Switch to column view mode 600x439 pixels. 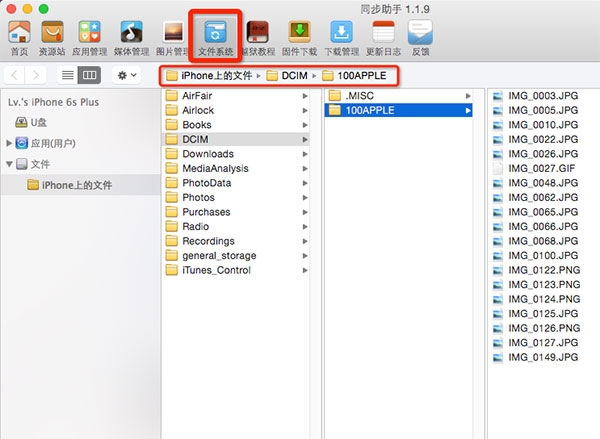tap(90, 75)
